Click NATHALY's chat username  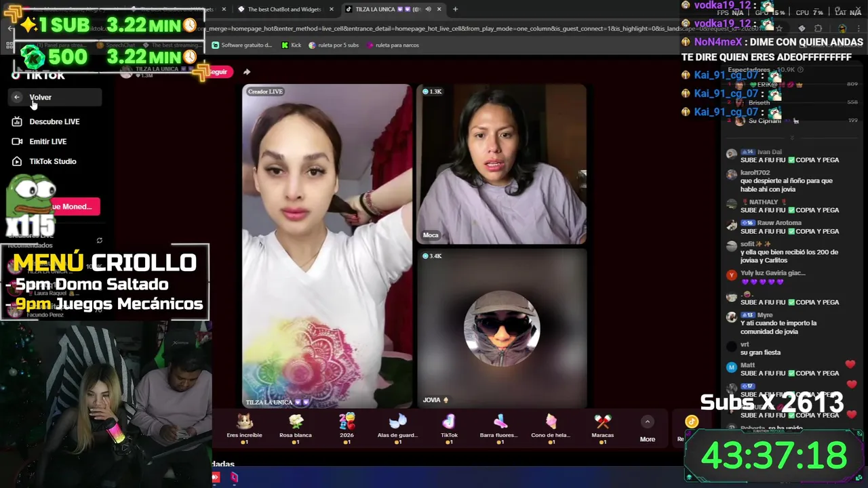(x=764, y=202)
